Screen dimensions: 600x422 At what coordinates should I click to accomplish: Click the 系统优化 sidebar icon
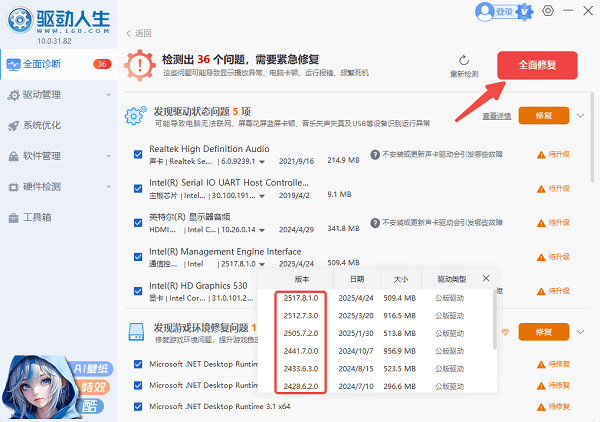[x=13, y=126]
